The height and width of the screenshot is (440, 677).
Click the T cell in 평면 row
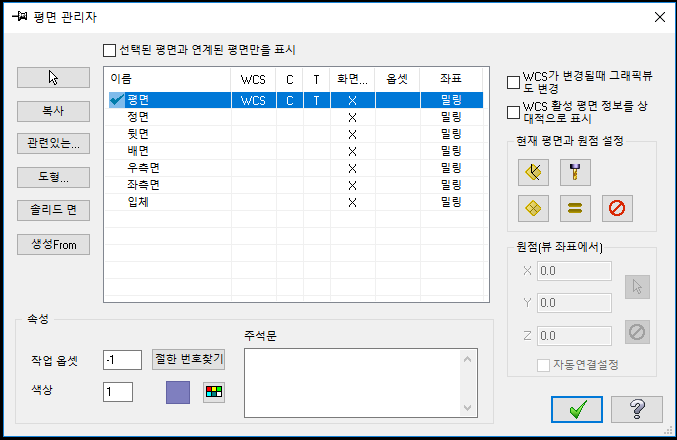(316, 100)
